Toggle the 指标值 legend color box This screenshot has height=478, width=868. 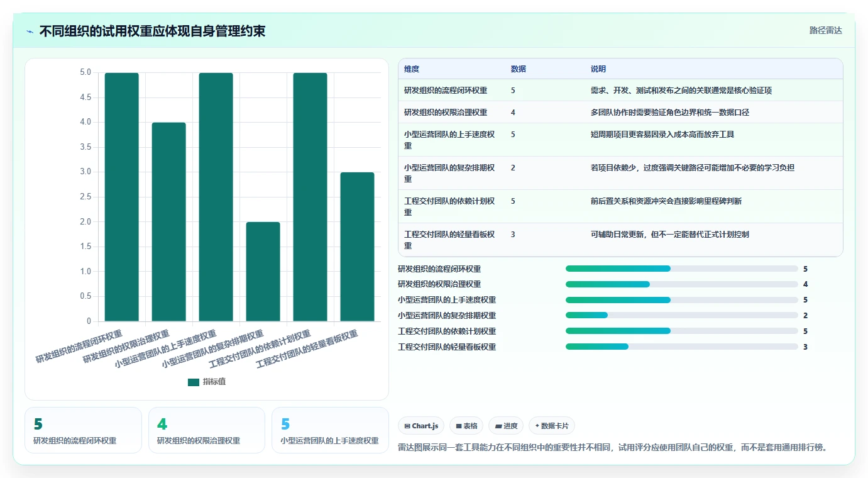[194, 382]
